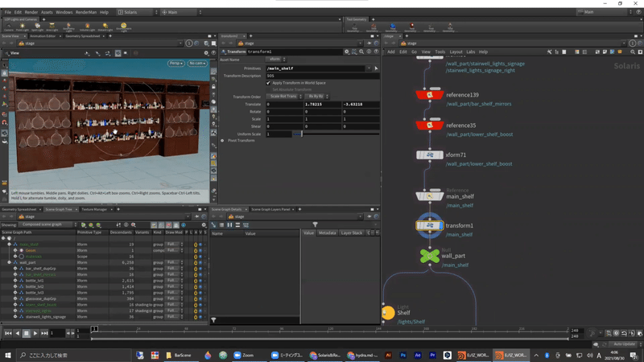Click the primitives selector arrow button
This screenshot has width=644, height=362.
[376, 68]
